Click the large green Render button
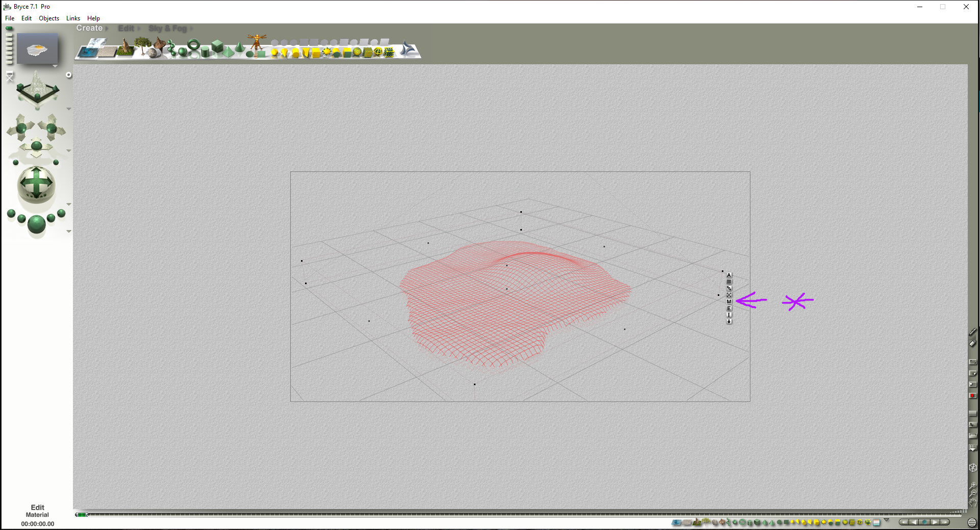 (36, 224)
